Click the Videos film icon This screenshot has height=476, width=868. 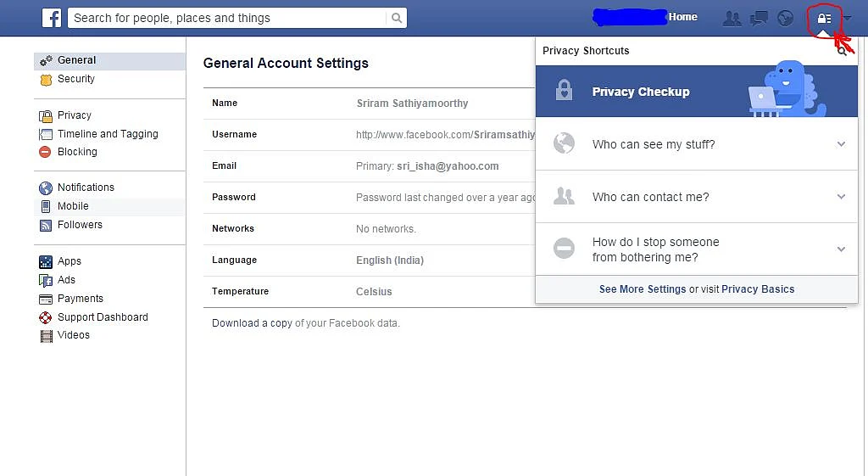click(x=46, y=336)
